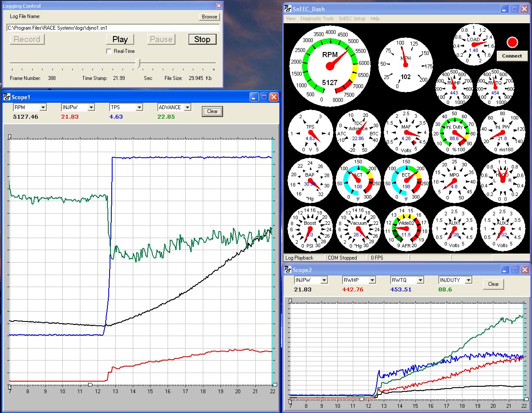The height and width of the screenshot is (413, 532).
Task: Click the ECT temperature gauge
Action: point(406,180)
